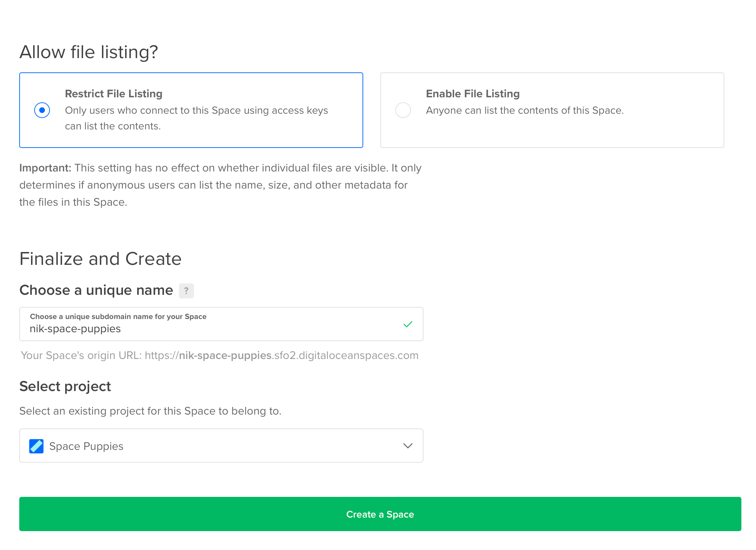Click the 'Anyone can list the contents' description
This screenshot has width=756, height=550.
point(525,110)
